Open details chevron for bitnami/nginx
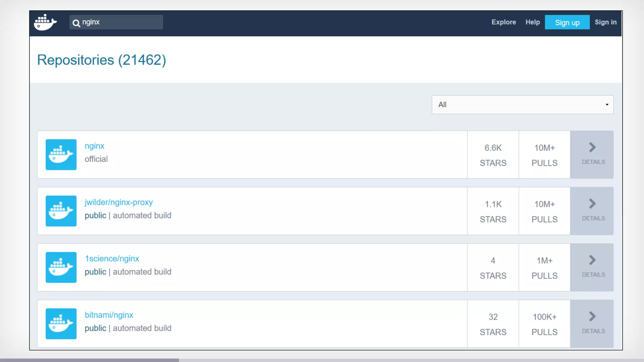 [592, 316]
